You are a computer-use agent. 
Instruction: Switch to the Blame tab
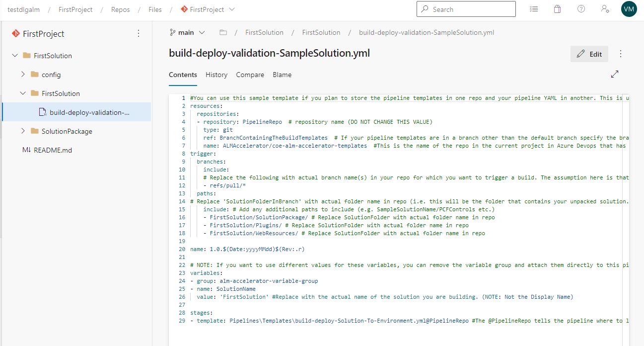282,75
